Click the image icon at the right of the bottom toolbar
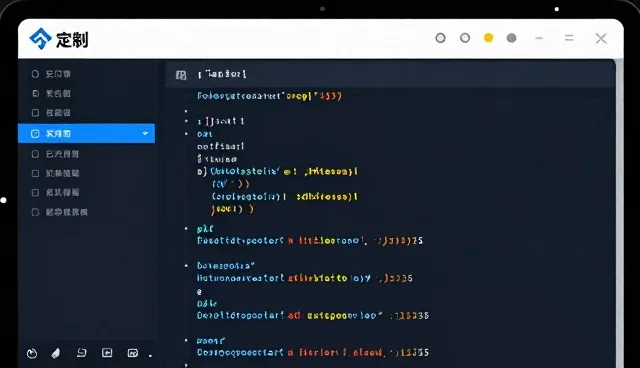Image resolution: width=640 pixels, height=368 pixels. point(133,353)
